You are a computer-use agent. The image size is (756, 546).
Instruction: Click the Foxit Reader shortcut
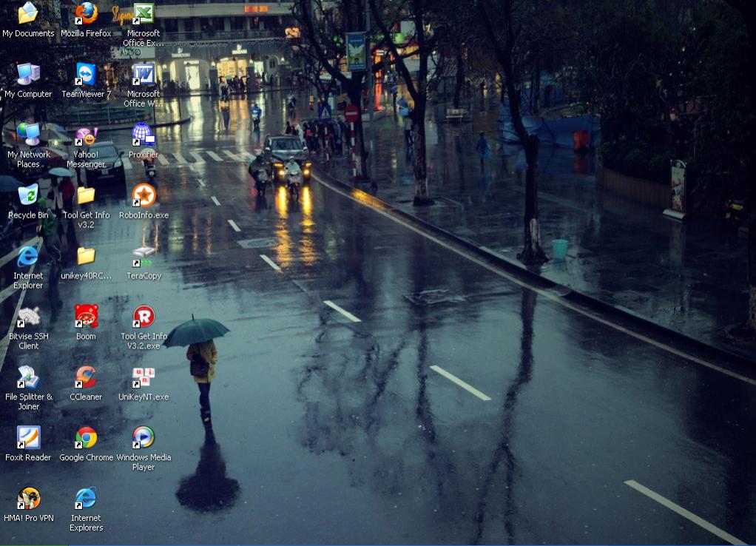pyautogui.click(x=28, y=439)
